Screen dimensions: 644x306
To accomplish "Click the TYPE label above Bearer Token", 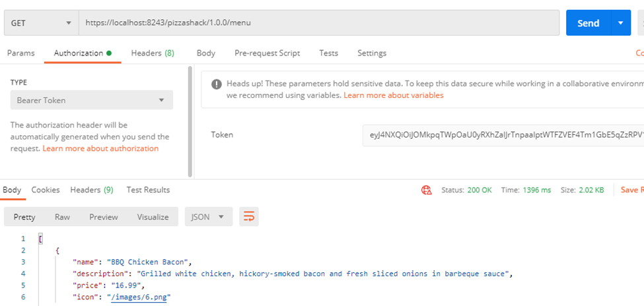I will [18, 83].
